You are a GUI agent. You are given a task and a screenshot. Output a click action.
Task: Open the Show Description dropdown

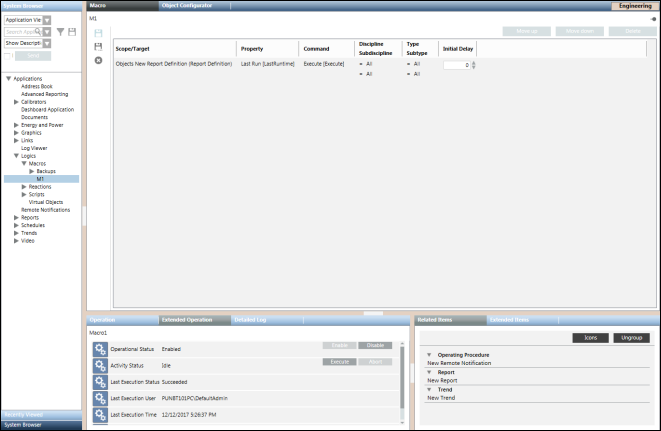click(47, 44)
